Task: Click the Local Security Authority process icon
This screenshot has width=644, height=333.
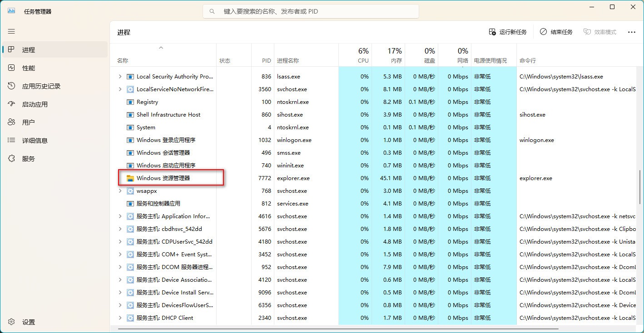Action: click(x=130, y=77)
